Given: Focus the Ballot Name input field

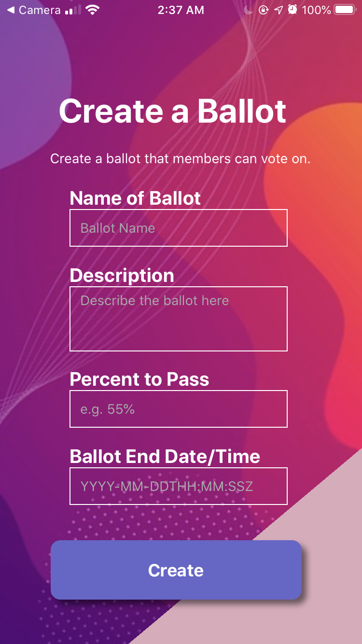Looking at the screenshot, I should [x=179, y=228].
